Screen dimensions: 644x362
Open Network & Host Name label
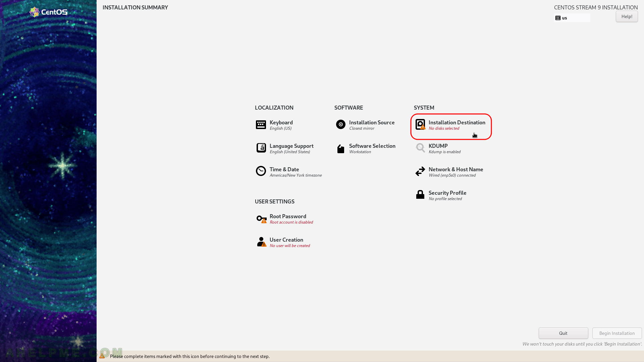coord(455,169)
